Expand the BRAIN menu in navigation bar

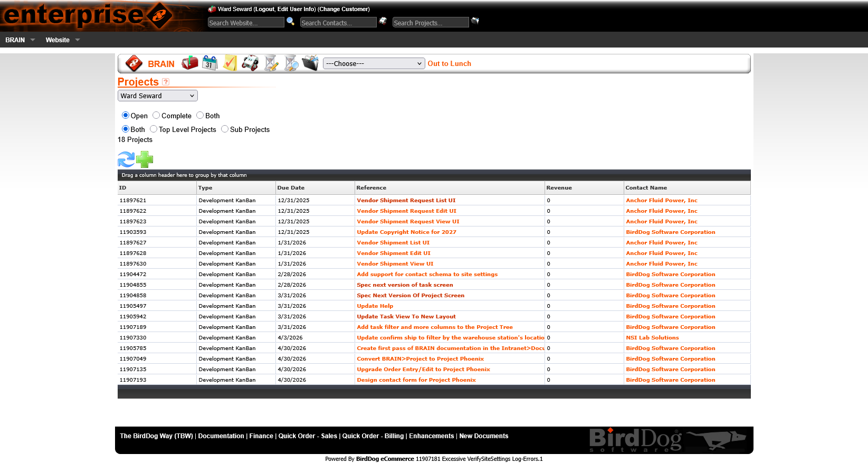point(20,40)
